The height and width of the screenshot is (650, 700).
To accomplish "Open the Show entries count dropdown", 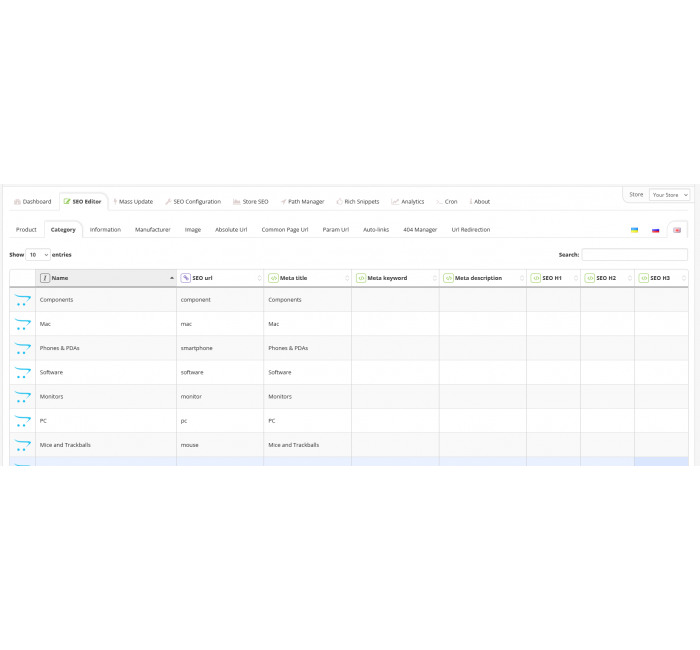I will (x=38, y=255).
